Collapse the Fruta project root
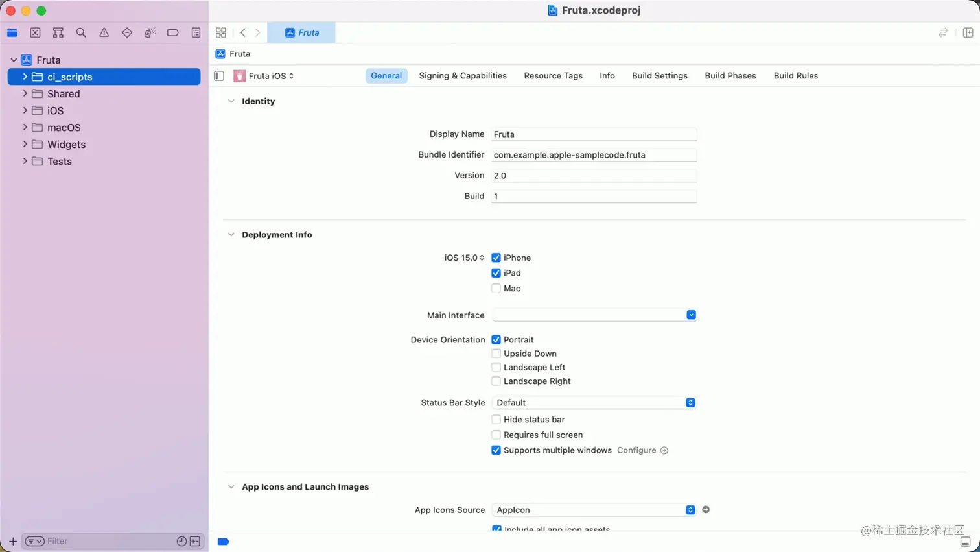 pyautogui.click(x=14, y=60)
